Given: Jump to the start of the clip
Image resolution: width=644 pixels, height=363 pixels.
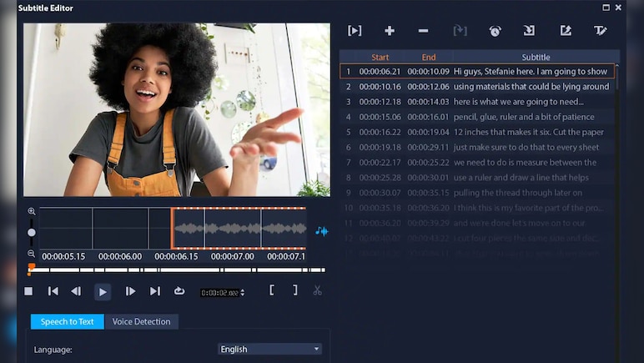Looking at the screenshot, I should 53,291.
